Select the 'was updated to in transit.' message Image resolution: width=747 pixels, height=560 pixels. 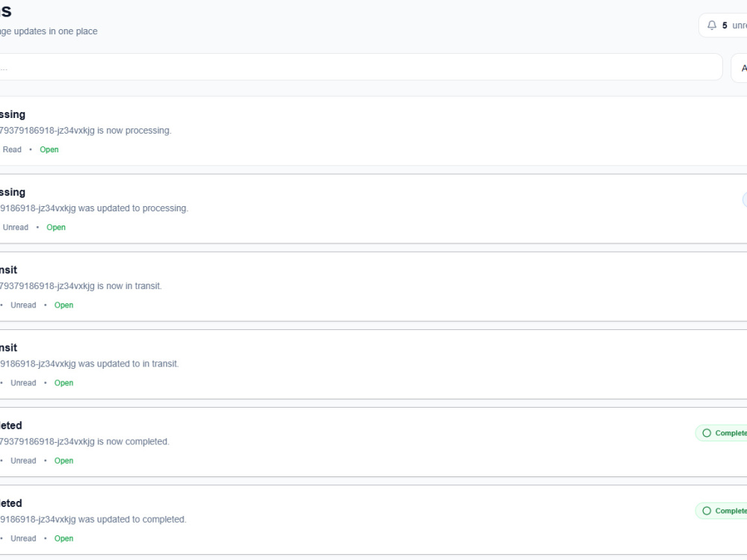[90, 364]
